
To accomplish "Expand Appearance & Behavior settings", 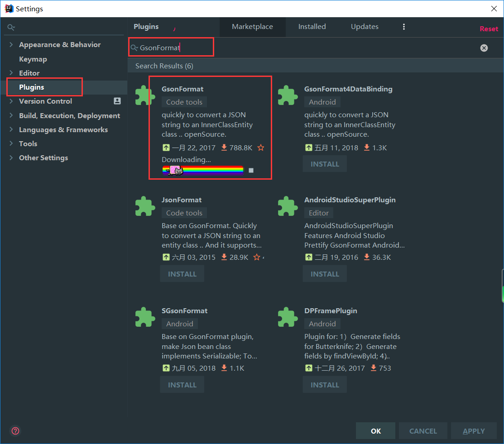I will point(11,44).
